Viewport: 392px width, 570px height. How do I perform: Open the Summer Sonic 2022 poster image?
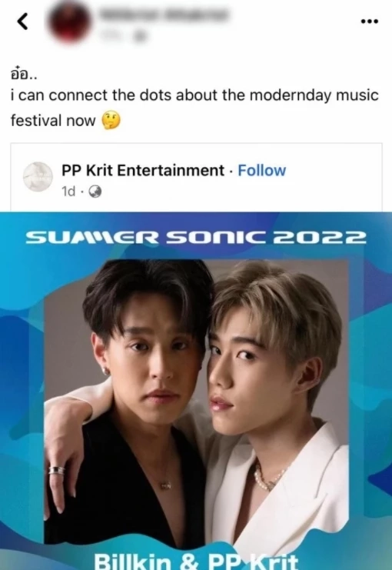coord(196,391)
